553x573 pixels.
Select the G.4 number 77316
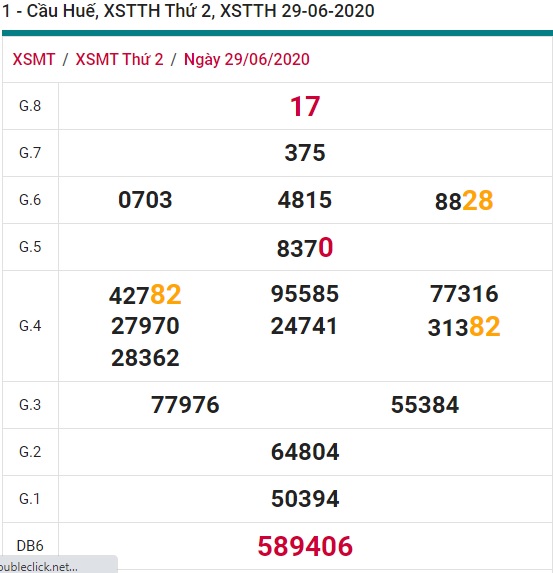point(464,294)
